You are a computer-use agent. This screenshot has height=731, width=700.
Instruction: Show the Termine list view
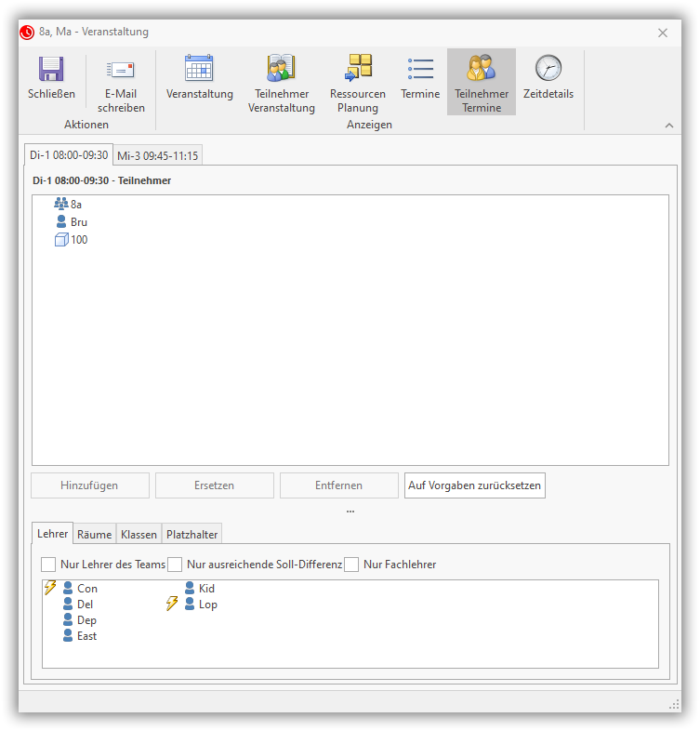420,71
